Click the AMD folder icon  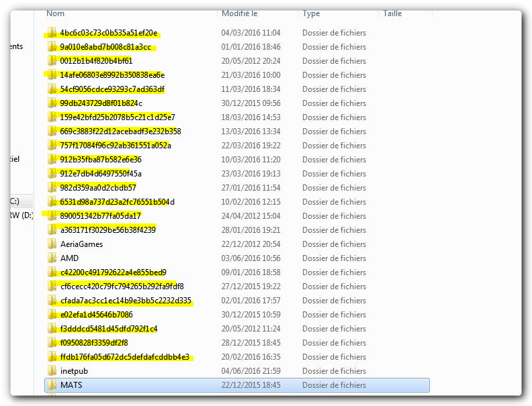point(52,258)
